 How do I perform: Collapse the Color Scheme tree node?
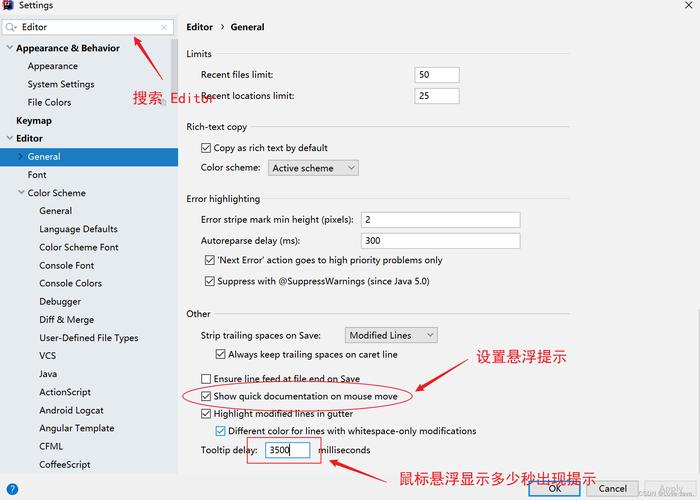click(21, 192)
